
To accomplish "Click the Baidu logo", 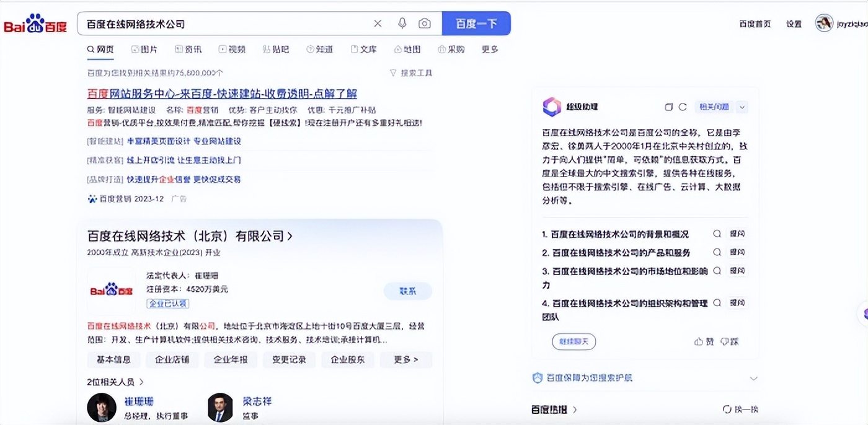I will (x=35, y=24).
